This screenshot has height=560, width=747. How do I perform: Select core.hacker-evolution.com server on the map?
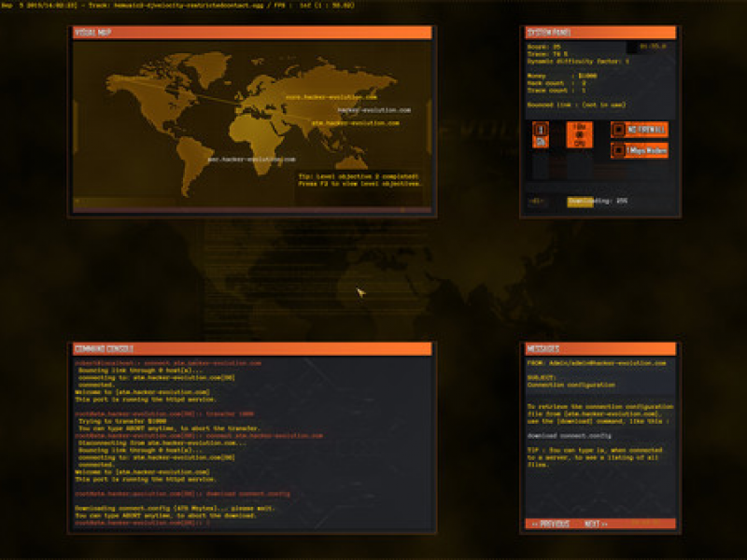pos(331,97)
